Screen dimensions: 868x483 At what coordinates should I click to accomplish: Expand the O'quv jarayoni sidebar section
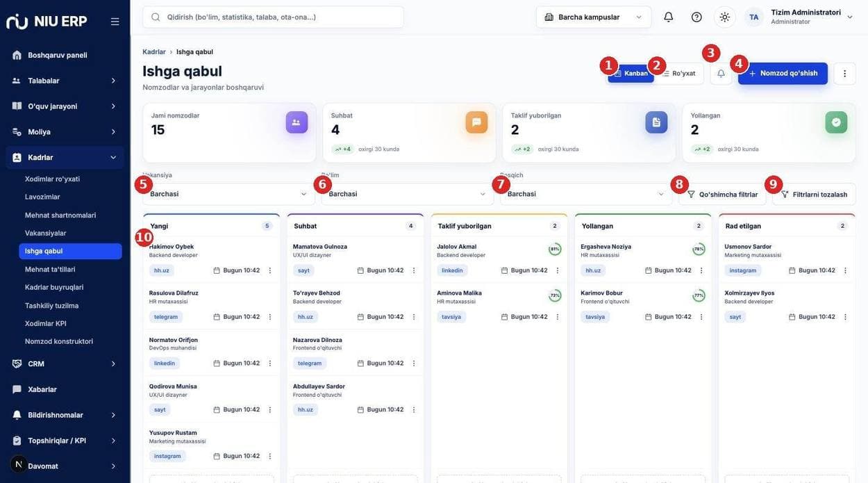[x=65, y=106]
